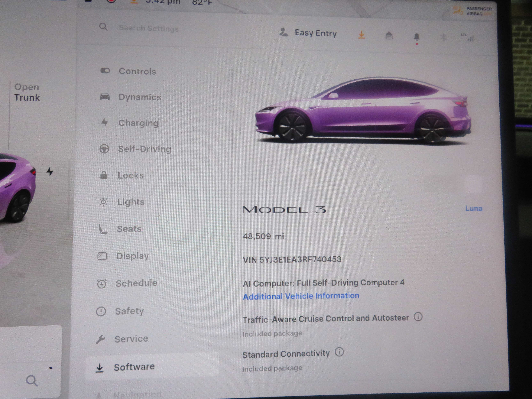This screenshot has width=532, height=399.
Task: Click the Charging lightning bolt icon
Action: click(104, 122)
